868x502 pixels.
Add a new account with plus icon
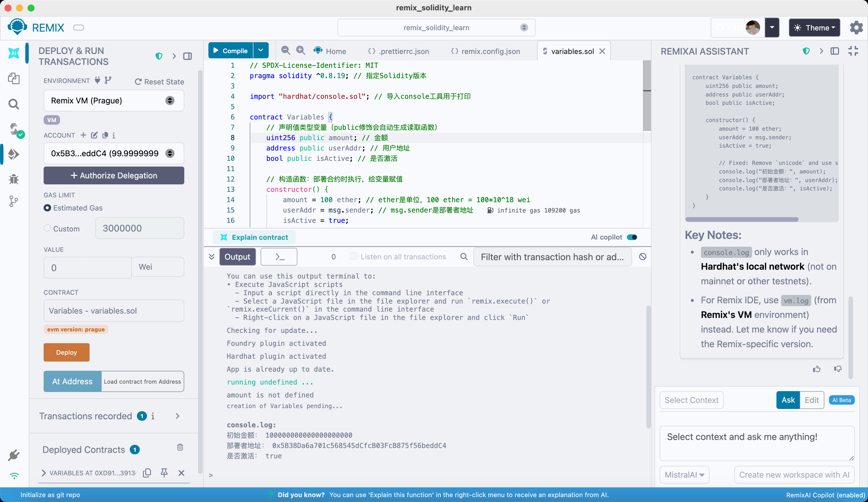click(83, 135)
